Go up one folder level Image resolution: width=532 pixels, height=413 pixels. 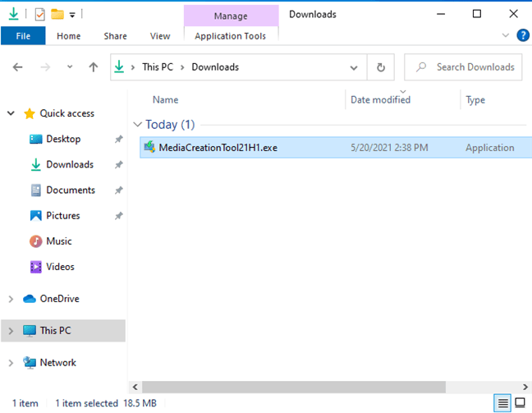point(94,67)
